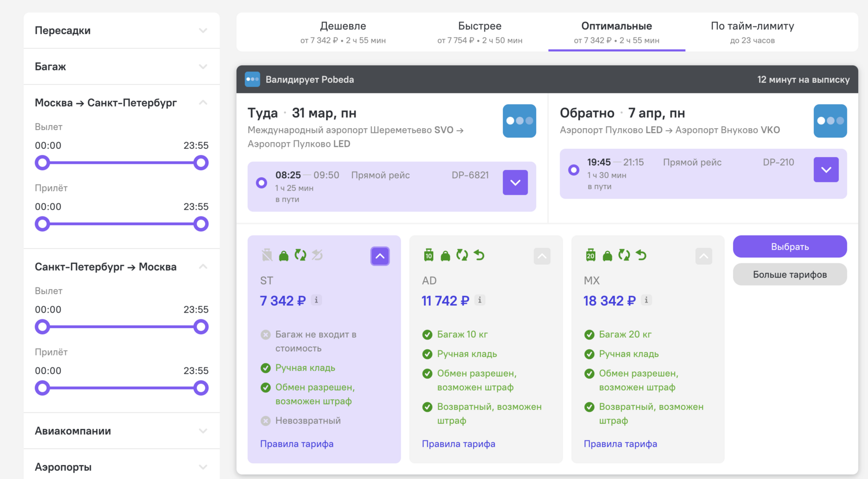Viewport: 868px width, 479px height.
Task: Click the Выбрать button
Action: point(790,246)
